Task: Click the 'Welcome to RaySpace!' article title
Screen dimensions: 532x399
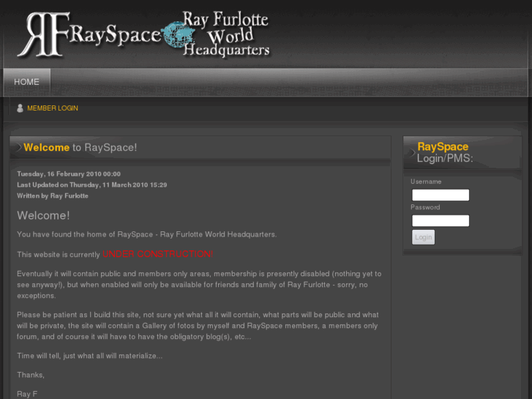Action: click(x=80, y=147)
